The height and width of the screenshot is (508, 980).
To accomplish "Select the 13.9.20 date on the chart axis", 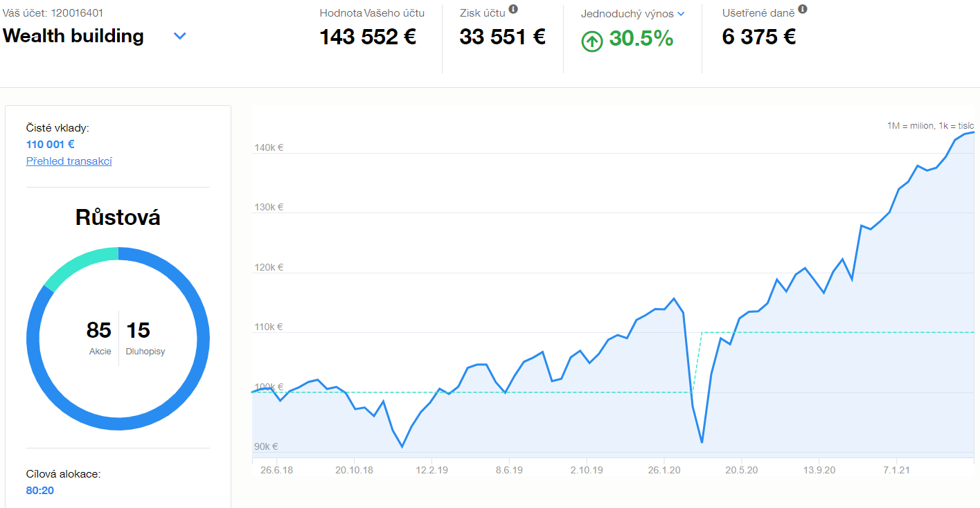I will pyautogui.click(x=819, y=469).
